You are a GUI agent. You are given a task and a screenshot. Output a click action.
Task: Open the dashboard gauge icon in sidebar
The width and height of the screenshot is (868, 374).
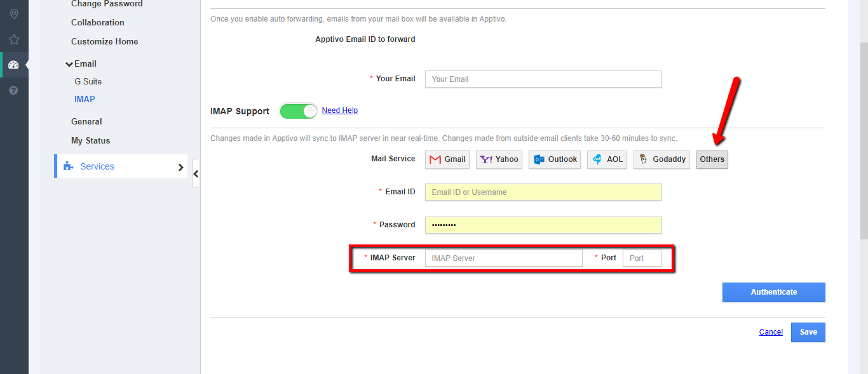pos(14,65)
